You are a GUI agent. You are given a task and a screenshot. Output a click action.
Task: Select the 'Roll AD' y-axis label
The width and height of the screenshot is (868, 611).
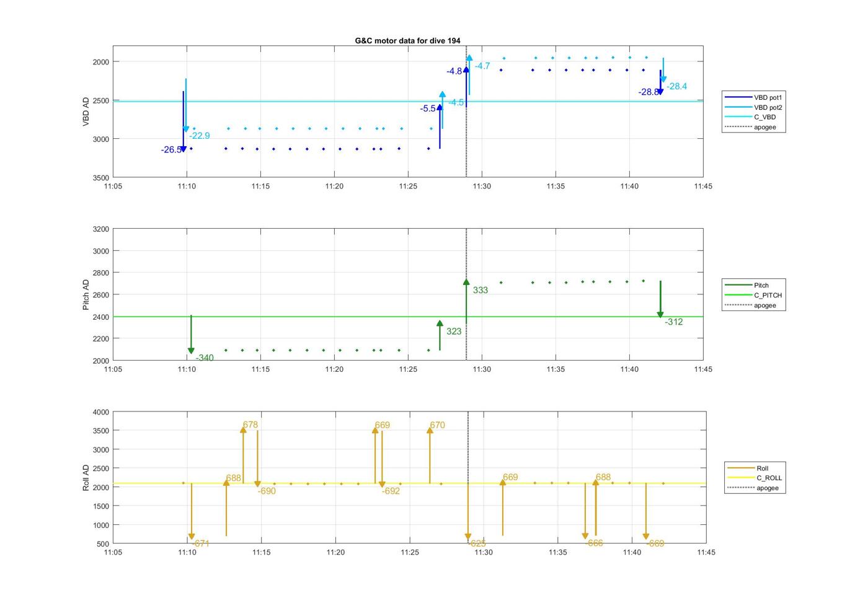(86, 478)
